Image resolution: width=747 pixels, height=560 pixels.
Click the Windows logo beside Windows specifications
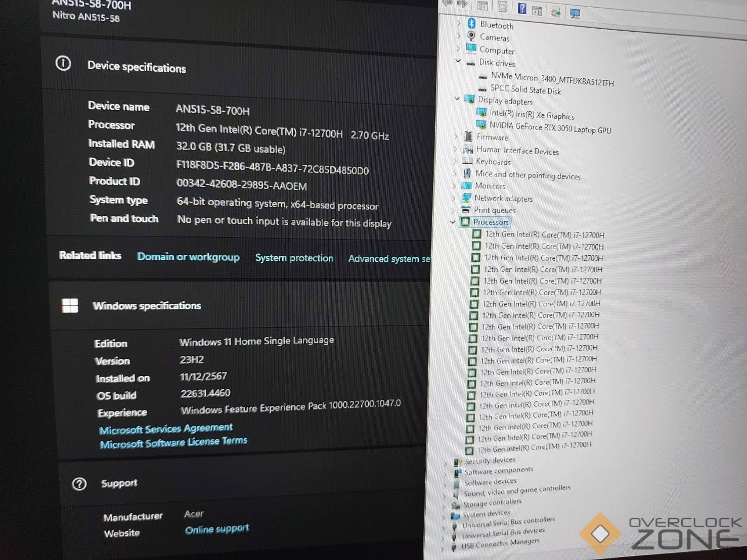tap(70, 305)
